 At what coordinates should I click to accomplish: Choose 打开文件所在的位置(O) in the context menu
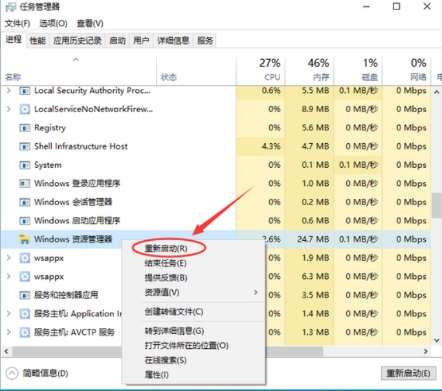point(187,346)
